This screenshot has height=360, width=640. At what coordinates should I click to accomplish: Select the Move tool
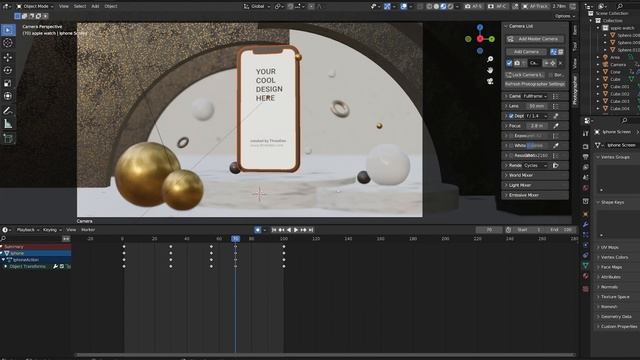coord(8,57)
